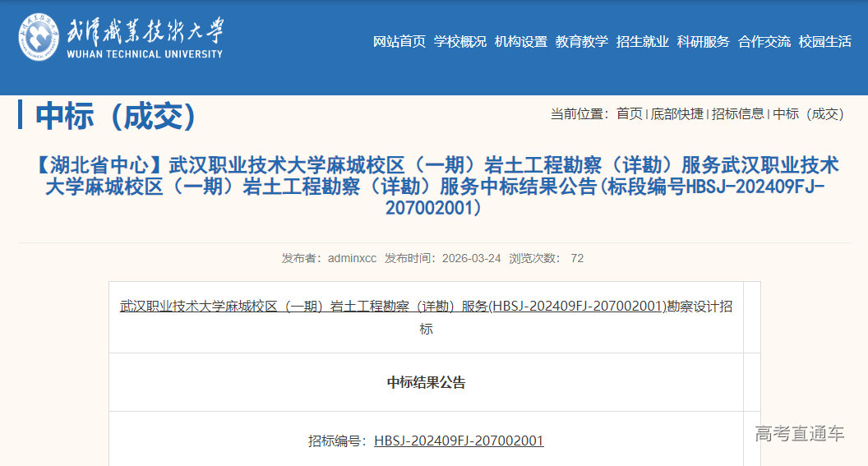Click the blue 【湖北省中心】announcement title

pyautogui.click(x=433, y=187)
